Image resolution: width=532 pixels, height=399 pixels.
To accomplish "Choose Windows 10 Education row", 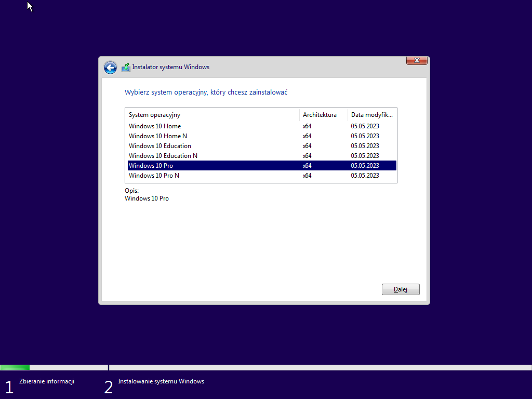I will tap(262, 146).
